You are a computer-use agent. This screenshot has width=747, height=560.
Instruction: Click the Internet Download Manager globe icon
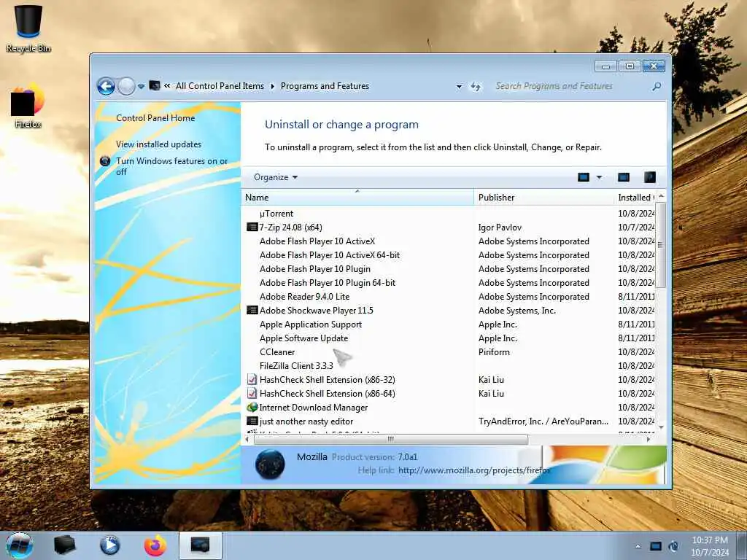[252, 407]
